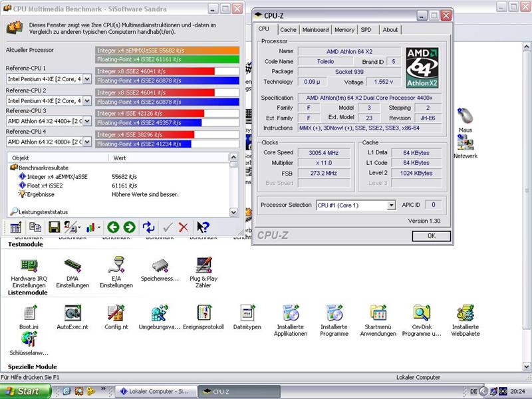Open the Startmenü Anwendungen module
532x399 pixels.
[378, 321]
